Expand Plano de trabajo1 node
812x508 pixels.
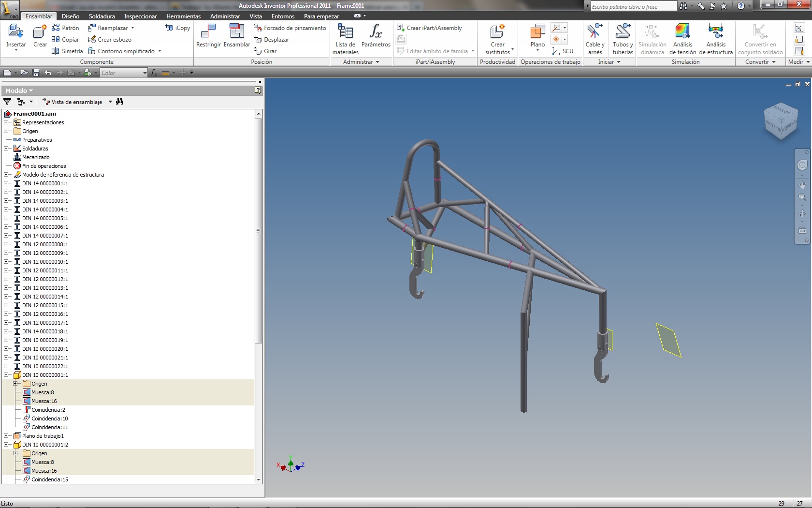(x=6, y=436)
